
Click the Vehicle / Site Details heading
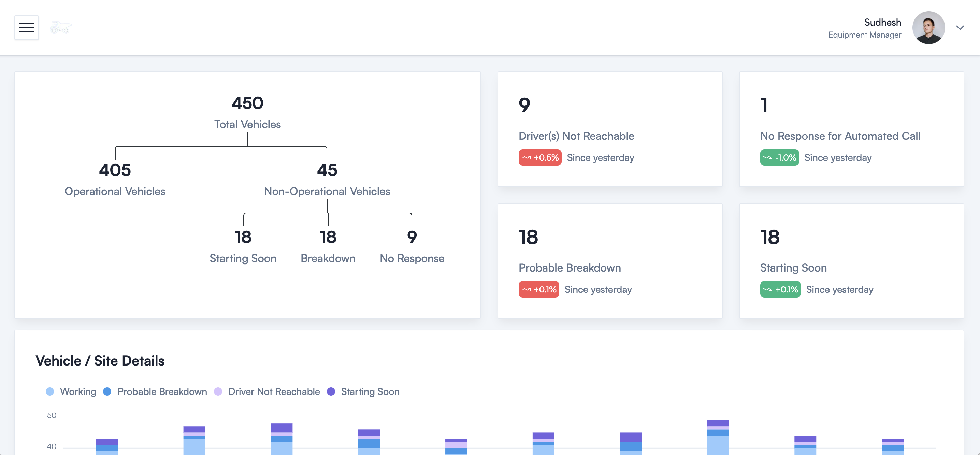[100, 361]
